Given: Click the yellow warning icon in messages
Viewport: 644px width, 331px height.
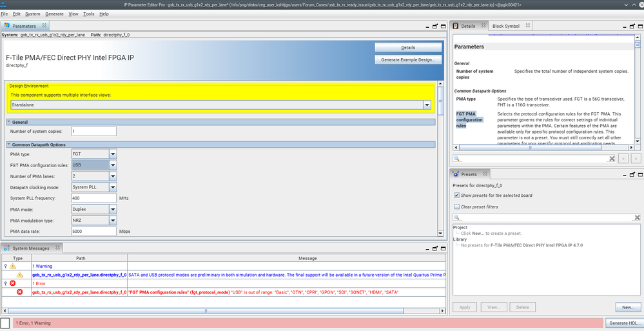Looking at the screenshot, I should coord(19,275).
